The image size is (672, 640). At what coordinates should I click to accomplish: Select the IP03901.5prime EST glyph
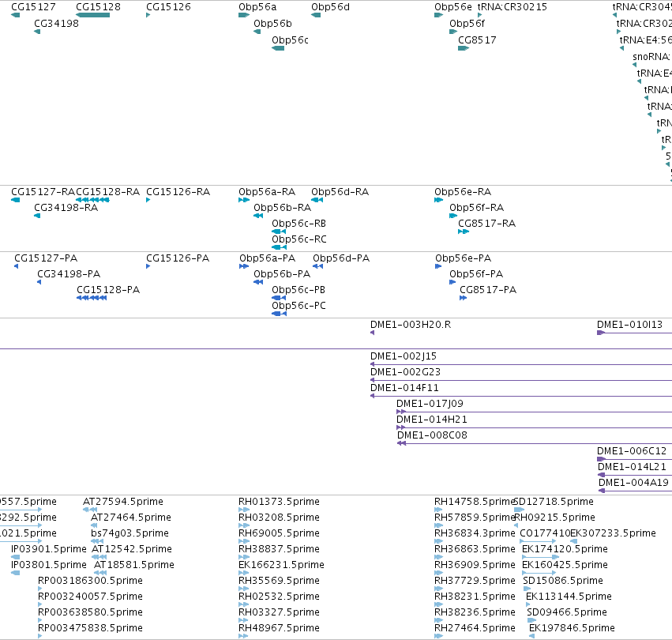(16, 557)
